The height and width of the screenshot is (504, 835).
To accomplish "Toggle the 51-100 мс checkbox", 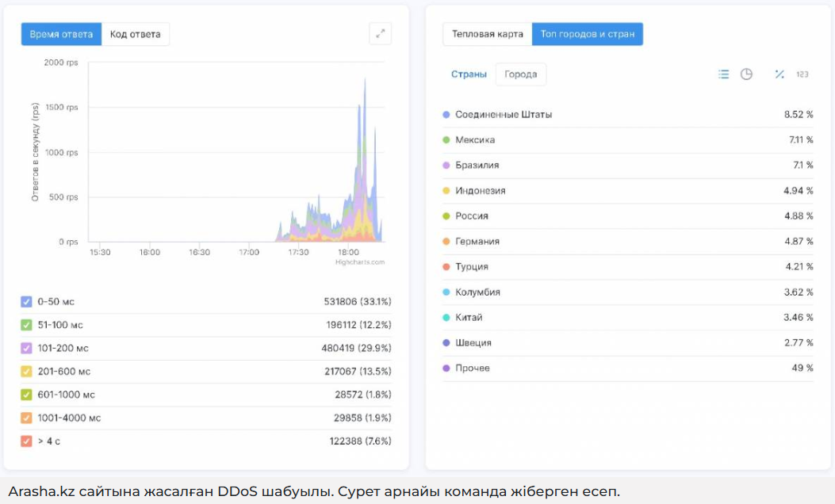I will [x=26, y=325].
